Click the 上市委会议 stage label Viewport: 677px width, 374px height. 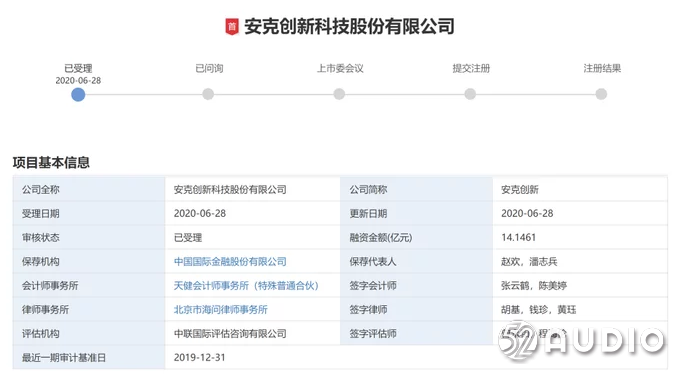tap(340, 69)
